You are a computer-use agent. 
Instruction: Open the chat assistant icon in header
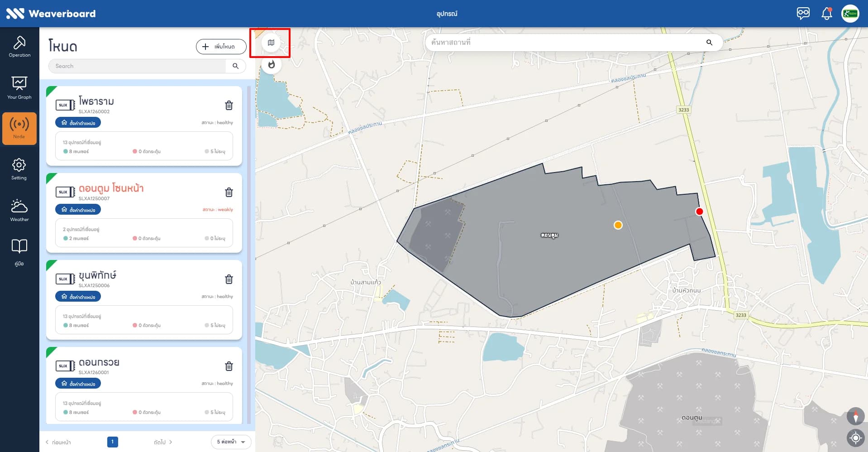tap(803, 14)
